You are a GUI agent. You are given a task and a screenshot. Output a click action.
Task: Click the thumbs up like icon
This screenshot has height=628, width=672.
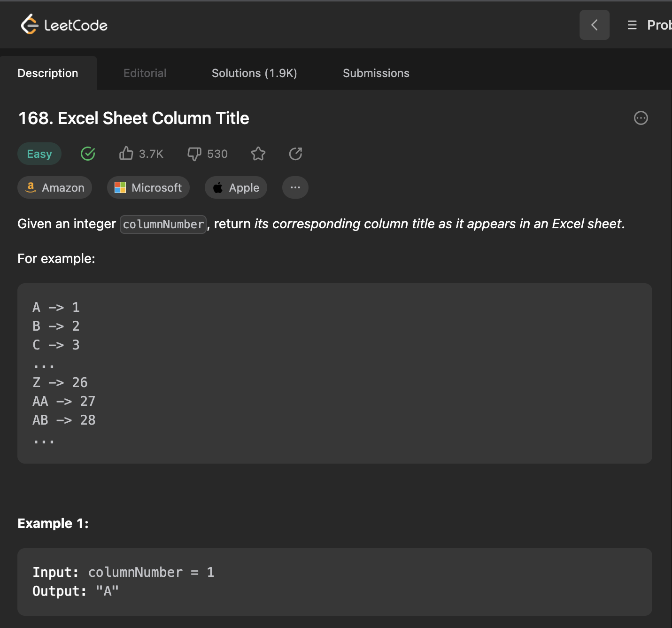126,154
